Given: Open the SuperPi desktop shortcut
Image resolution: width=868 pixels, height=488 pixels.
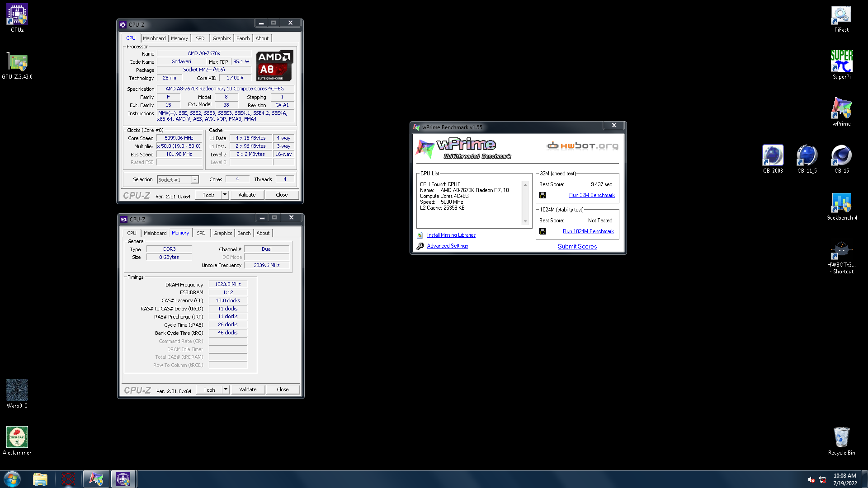Looking at the screenshot, I should coord(841,65).
